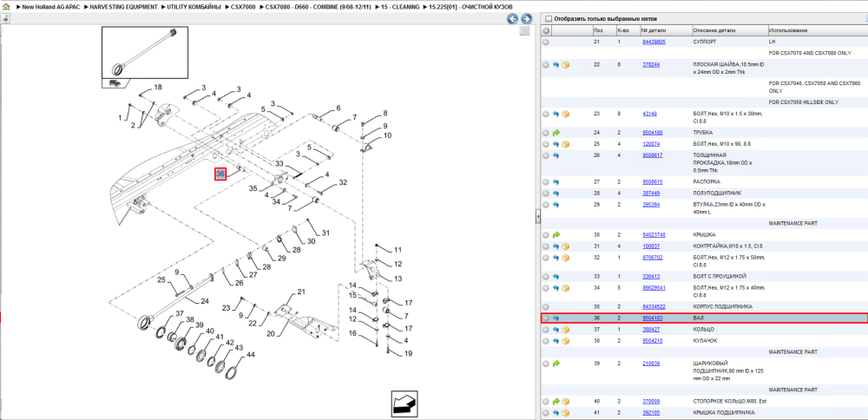Click the plus icon in the table header

coord(546,30)
